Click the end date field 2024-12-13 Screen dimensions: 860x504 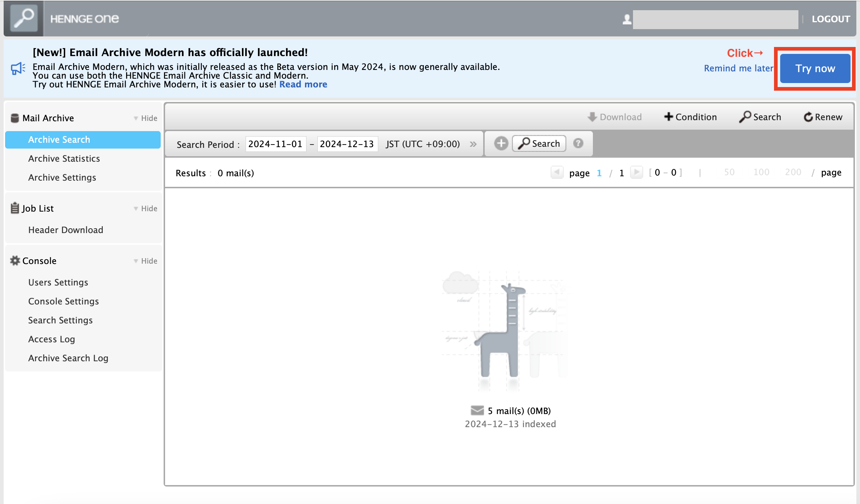[x=347, y=144]
